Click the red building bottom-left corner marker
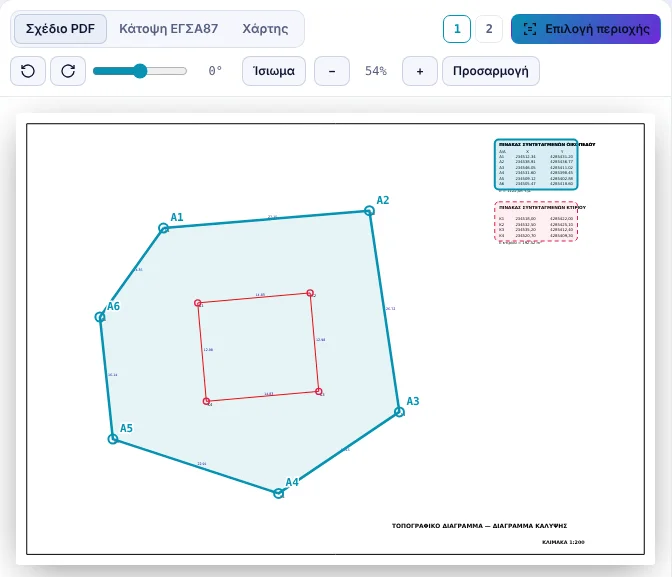Image resolution: width=672 pixels, height=577 pixels. 206,401
